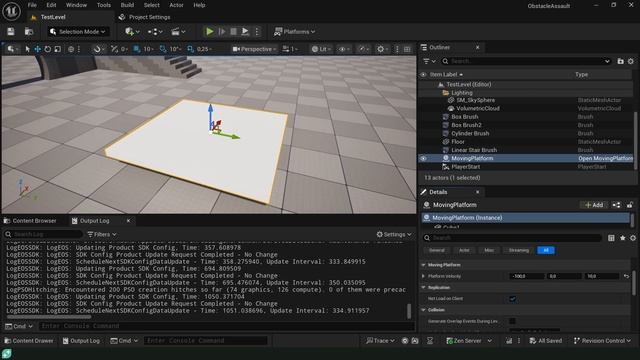Viewport: 640px width, 360px height.
Task: Toggle rotation snapping icon showing 10°
Action: click(163, 49)
